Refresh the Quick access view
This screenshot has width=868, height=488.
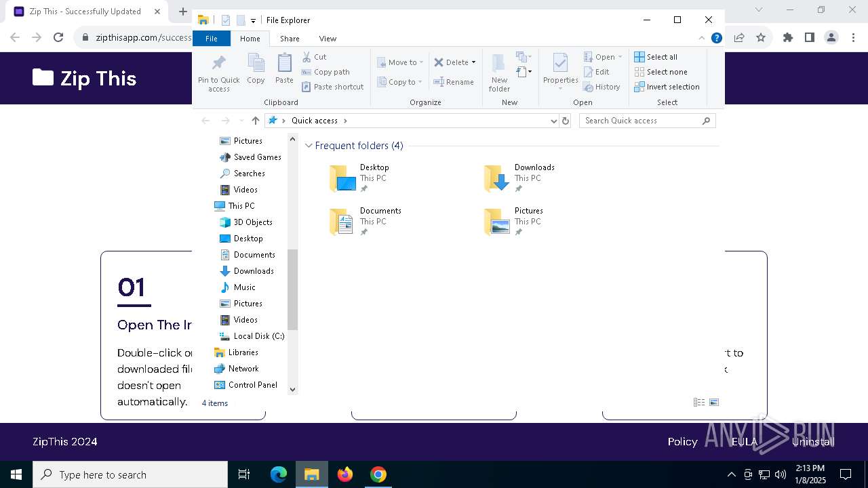coord(566,121)
